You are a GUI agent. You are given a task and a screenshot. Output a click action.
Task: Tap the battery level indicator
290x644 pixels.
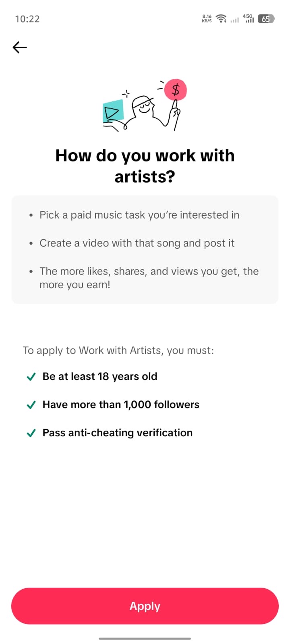point(266,19)
